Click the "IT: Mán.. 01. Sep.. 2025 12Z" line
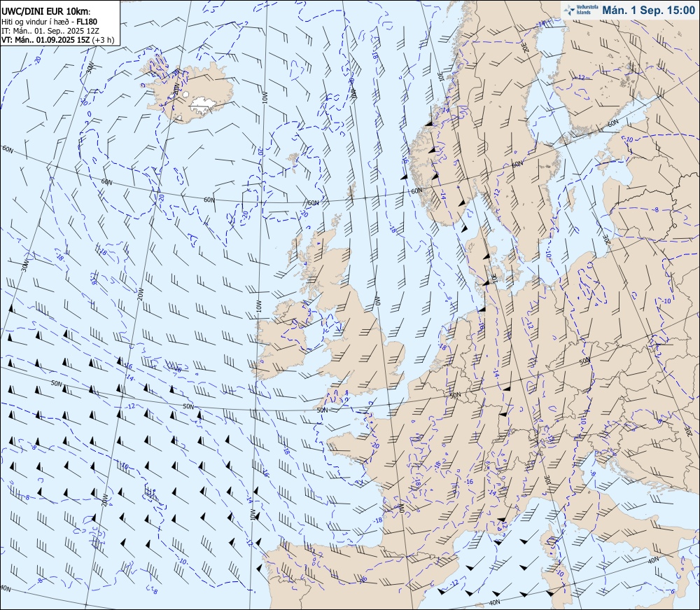 (x=50, y=30)
